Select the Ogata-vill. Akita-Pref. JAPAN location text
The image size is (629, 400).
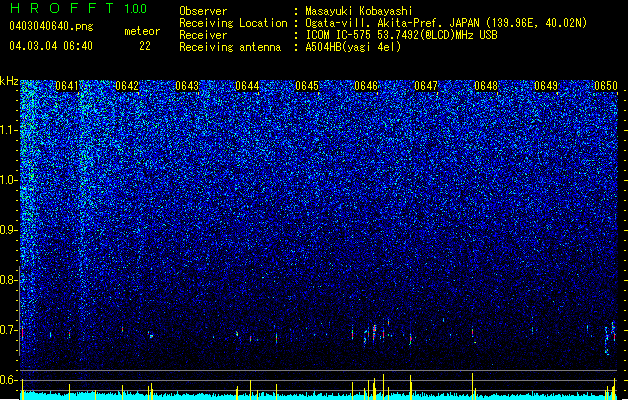tap(446, 23)
